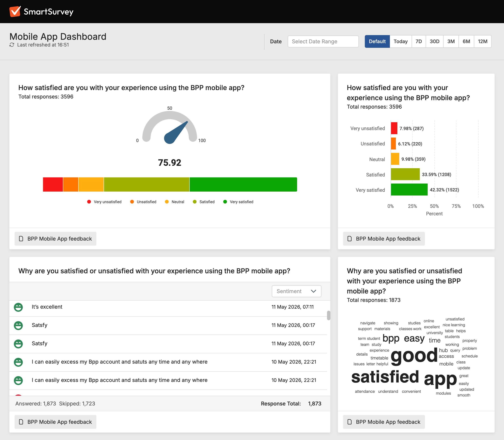Open BPP Mobile App feedback under the gauge chart
504x440 pixels.
tap(55, 239)
